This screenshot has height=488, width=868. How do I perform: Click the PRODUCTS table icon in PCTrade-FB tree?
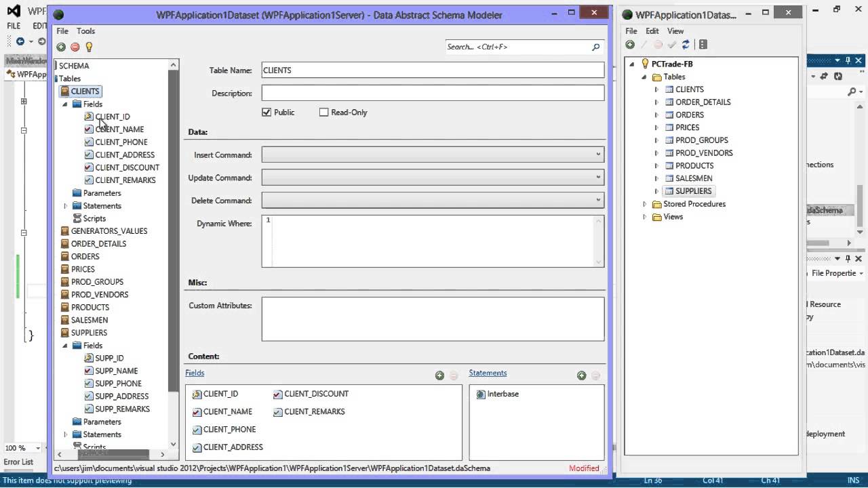click(x=669, y=165)
